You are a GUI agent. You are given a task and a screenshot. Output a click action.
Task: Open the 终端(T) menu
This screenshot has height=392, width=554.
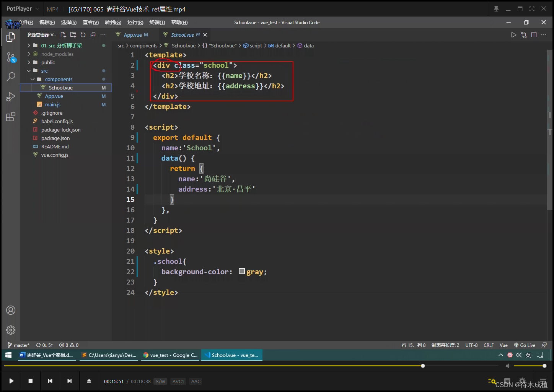pos(157,23)
